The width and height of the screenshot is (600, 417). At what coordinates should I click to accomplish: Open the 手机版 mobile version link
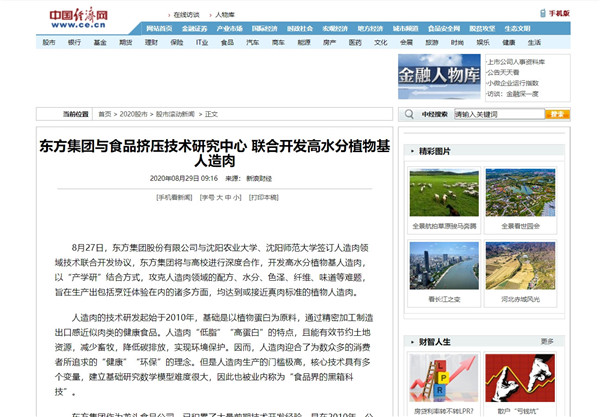click(x=559, y=13)
